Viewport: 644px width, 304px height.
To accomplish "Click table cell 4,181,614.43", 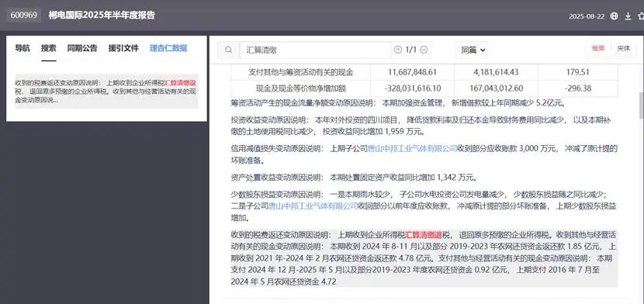I will coord(496,72).
